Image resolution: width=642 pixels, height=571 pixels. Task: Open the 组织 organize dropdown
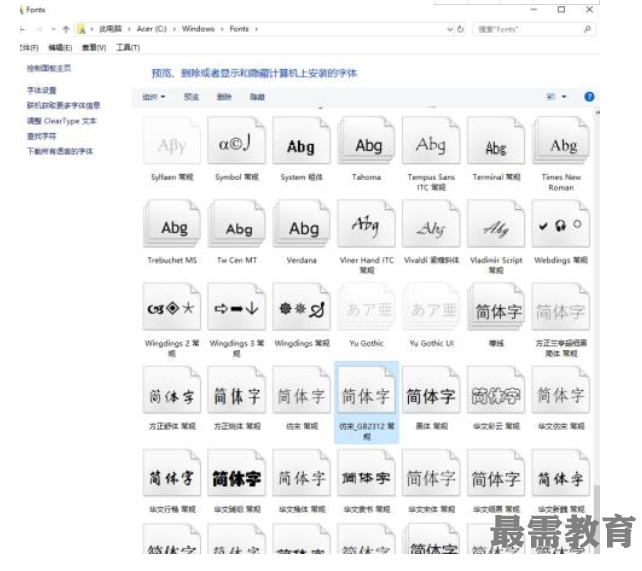154,97
